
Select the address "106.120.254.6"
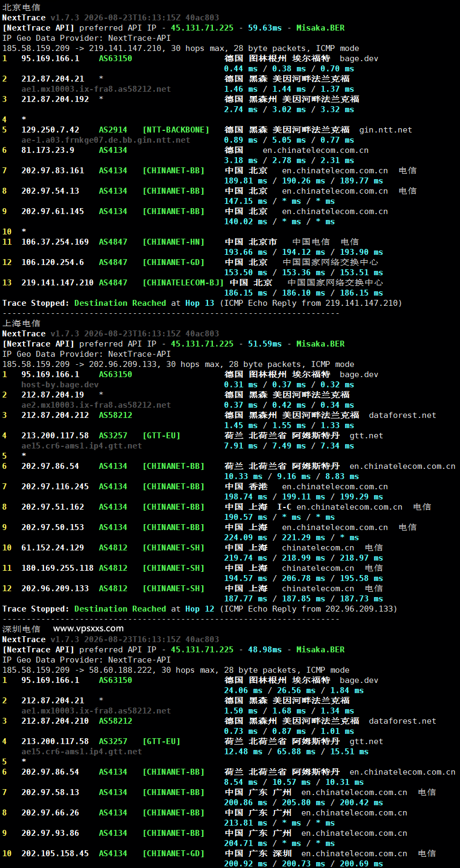(53, 262)
